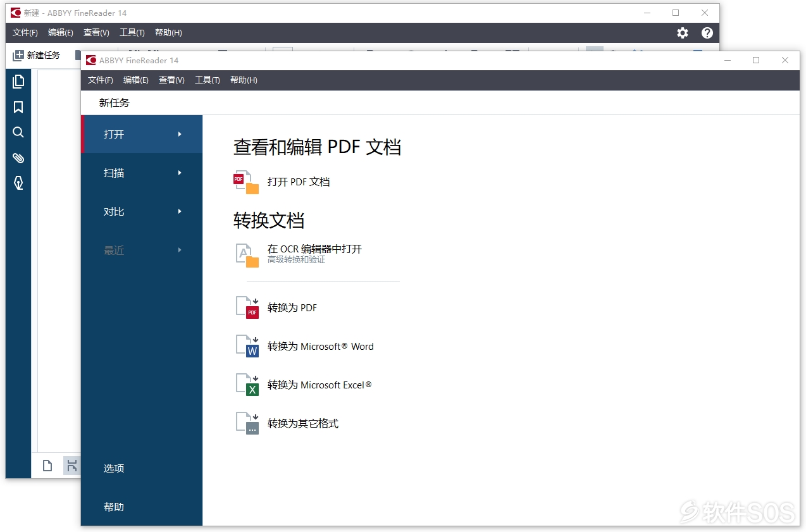Viewport: 806px width, 532px height.
Task: Open 查看(V) menu in back window
Action: [96, 32]
